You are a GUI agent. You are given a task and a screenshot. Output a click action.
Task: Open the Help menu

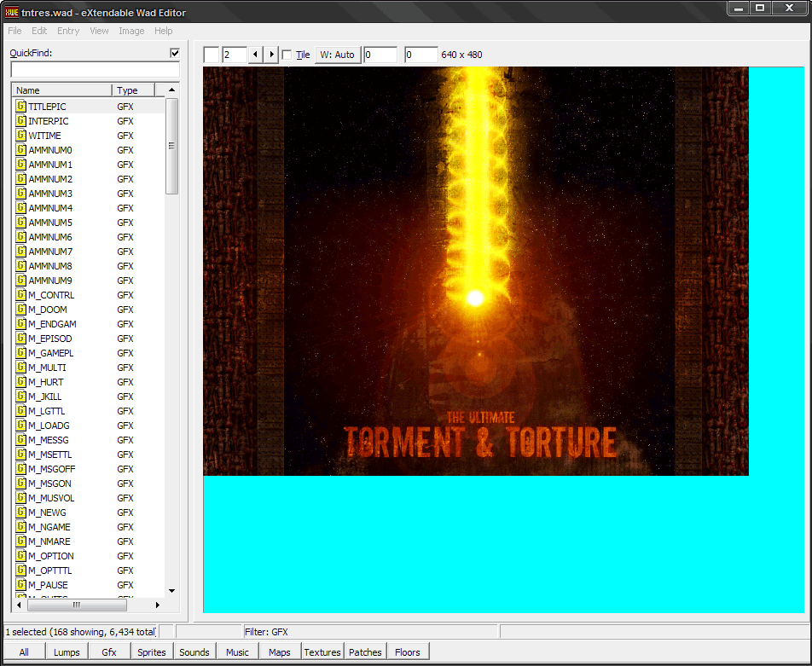pos(163,31)
